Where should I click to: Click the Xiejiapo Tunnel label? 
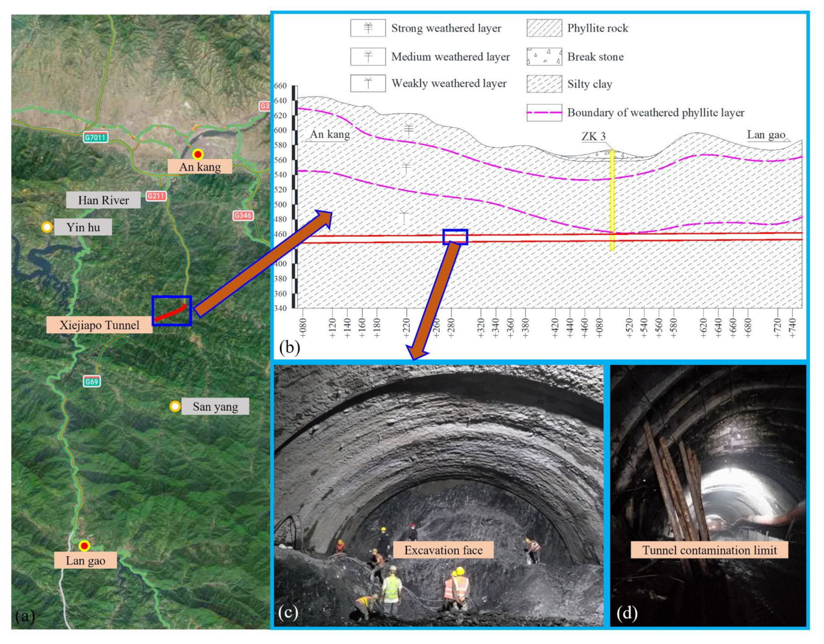pos(99,325)
